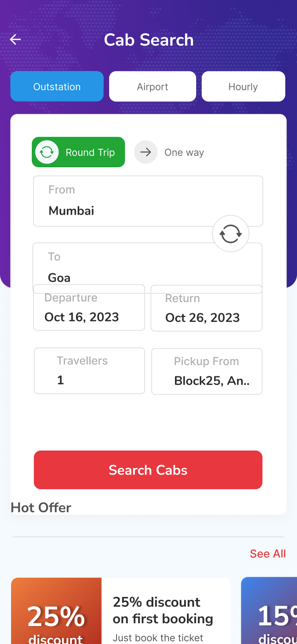Select the Round Trip option

click(90, 152)
